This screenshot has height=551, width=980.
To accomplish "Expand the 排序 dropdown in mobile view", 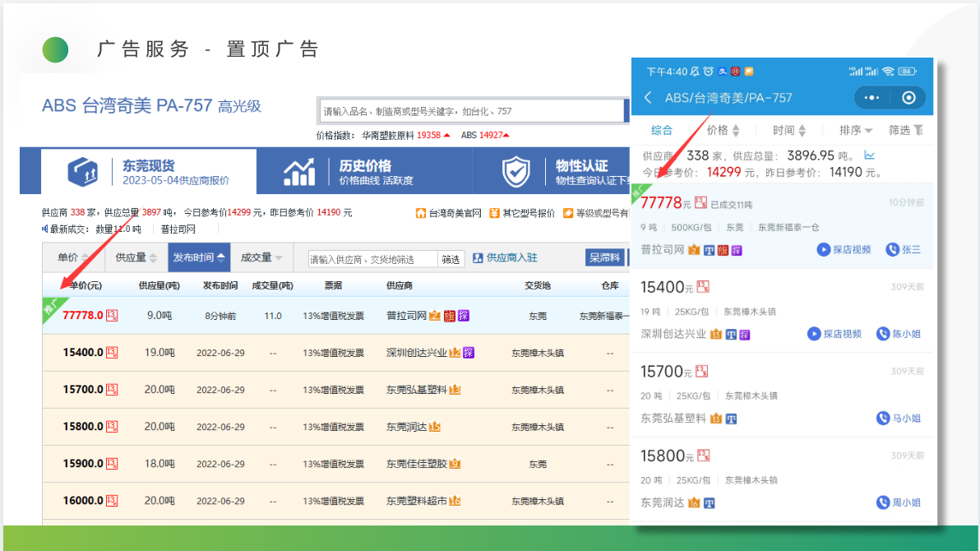I will (x=856, y=130).
